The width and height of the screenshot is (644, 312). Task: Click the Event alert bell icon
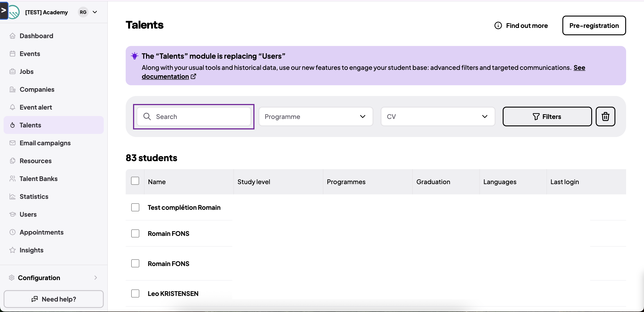[13, 107]
